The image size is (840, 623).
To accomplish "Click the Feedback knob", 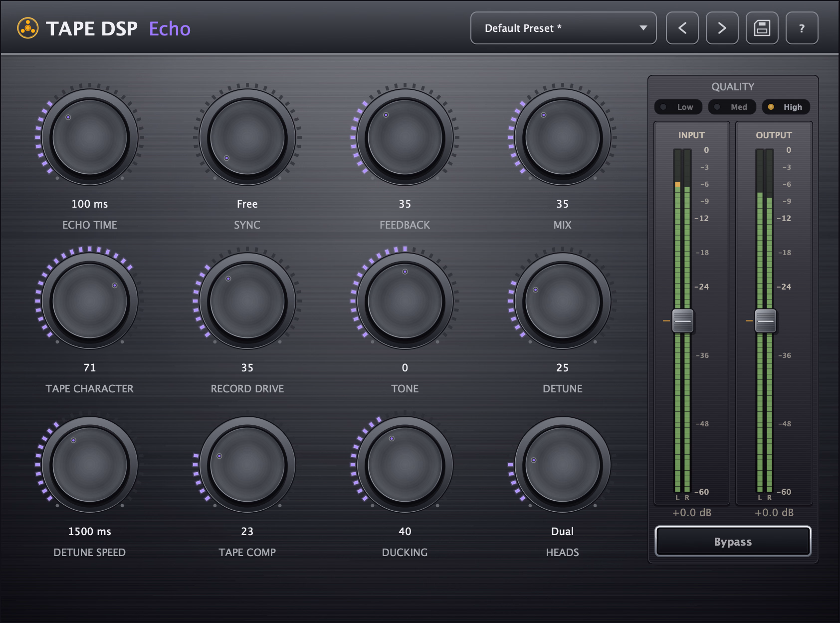I will [405, 137].
